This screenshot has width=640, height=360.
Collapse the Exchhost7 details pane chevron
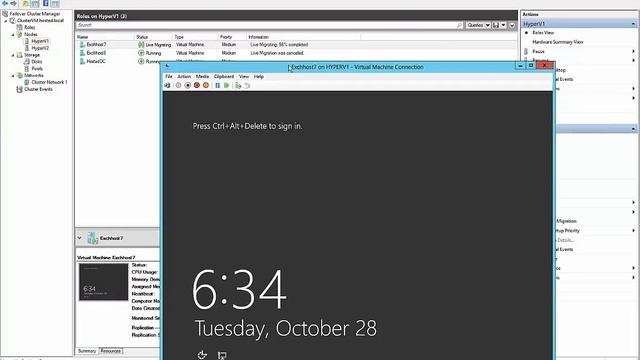coord(80,238)
